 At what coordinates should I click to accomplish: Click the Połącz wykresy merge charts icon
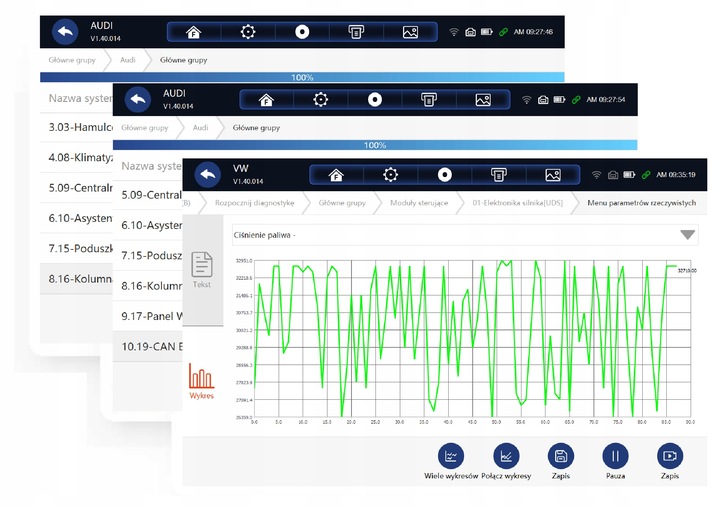506,456
